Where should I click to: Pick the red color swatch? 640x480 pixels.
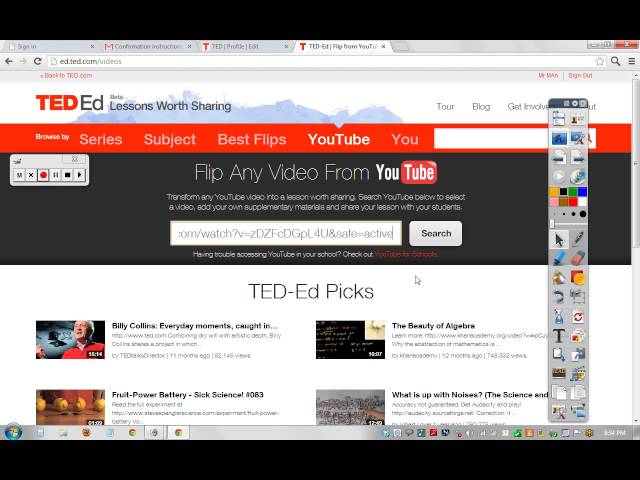click(x=573, y=202)
